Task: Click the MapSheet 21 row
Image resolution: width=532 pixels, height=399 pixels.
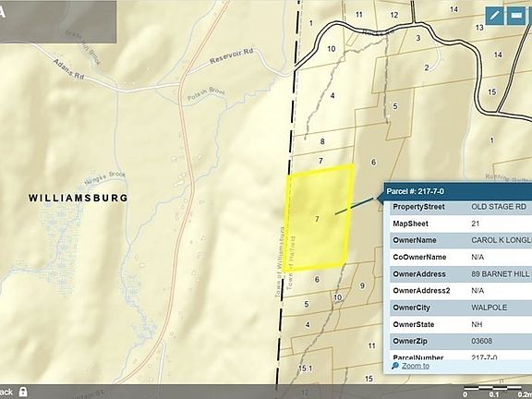Action: [x=461, y=224]
